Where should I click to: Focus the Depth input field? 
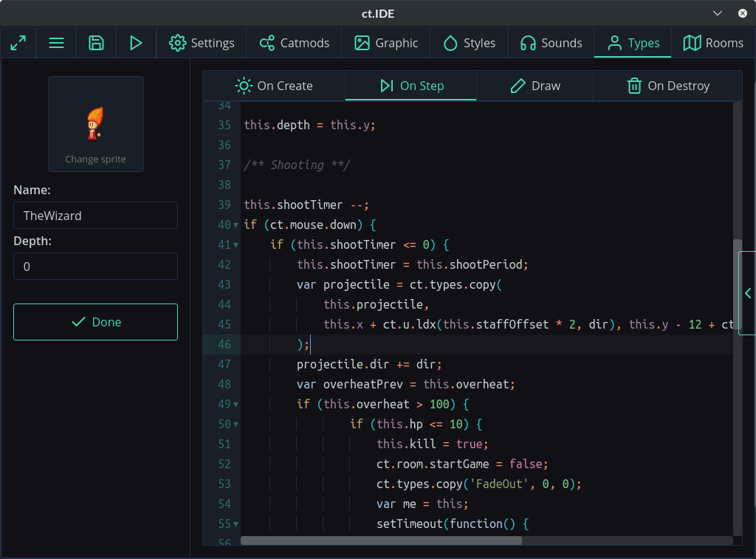pyautogui.click(x=95, y=267)
